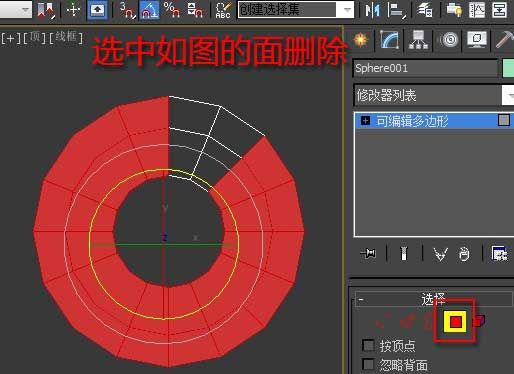This screenshot has height=374, width=514.
Task: Open the 修改器列表 dropdown
Action: (x=434, y=95)
